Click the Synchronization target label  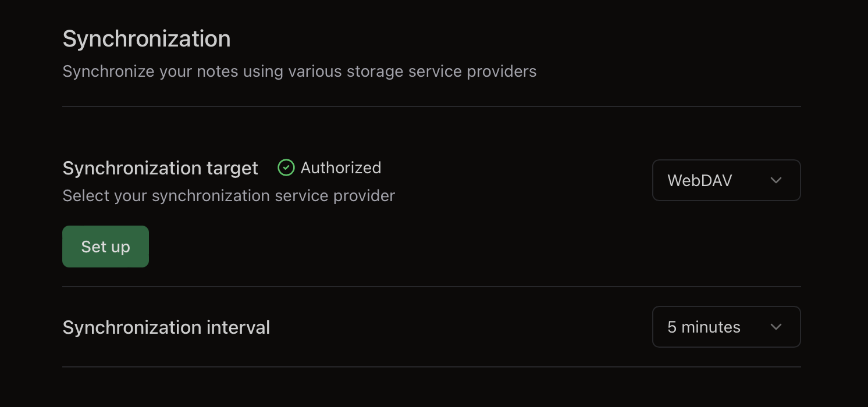pyautogui.click(x=160, y=168)
